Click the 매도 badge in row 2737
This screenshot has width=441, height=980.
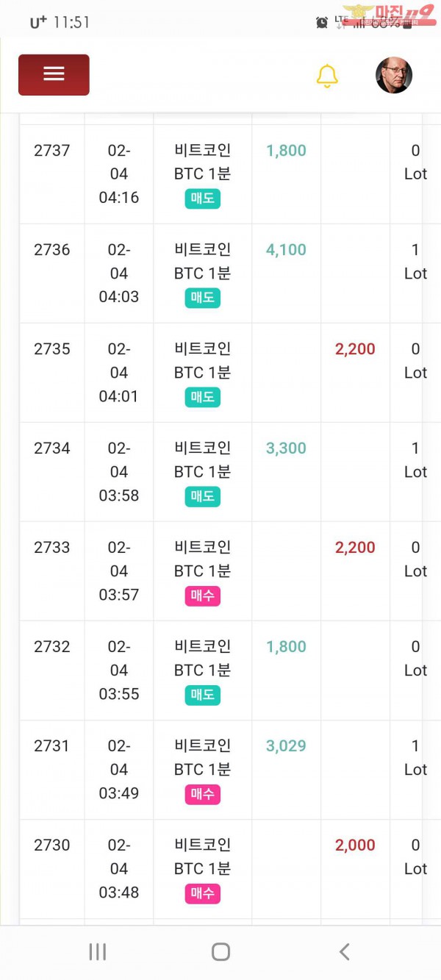click(202, 198)
